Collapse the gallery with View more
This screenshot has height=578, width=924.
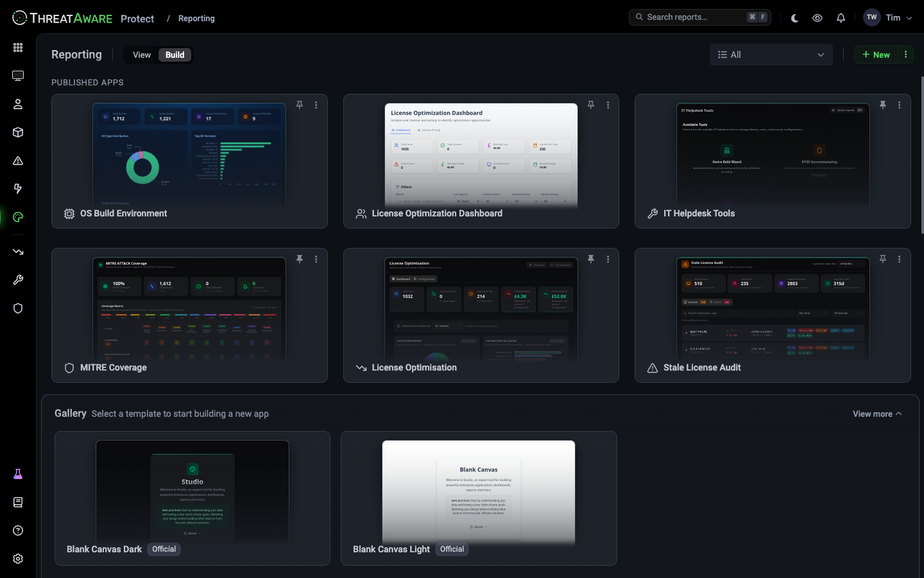click(877, 414)
